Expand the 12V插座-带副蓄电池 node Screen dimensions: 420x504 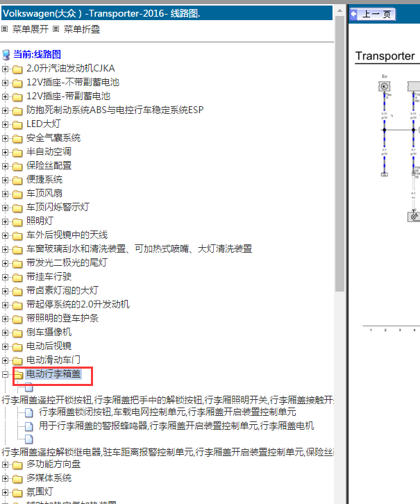(x=5, y=96)
